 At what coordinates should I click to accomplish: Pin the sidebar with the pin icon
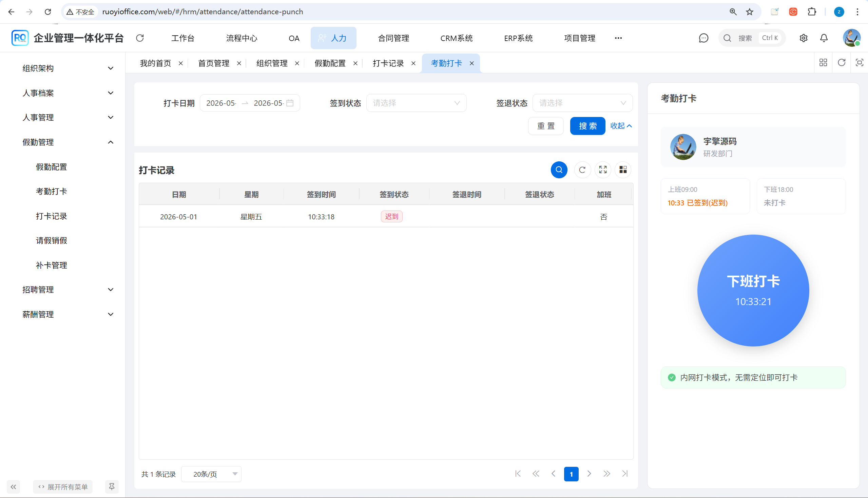[x=112, y=487]
